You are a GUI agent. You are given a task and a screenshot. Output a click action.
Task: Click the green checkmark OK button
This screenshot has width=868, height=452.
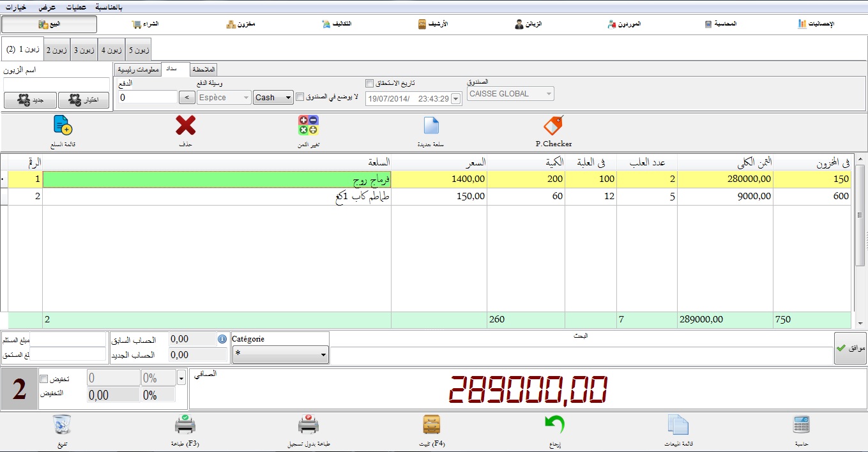click(x=849, y=349)
